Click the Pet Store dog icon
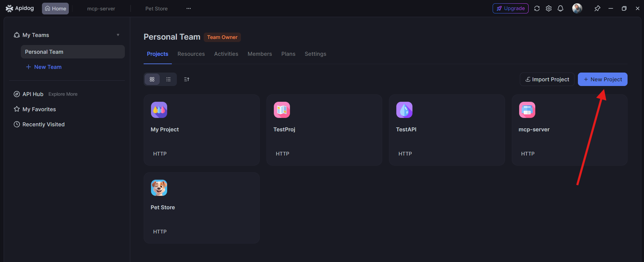644x262 pixels. [x=159, y=188]
